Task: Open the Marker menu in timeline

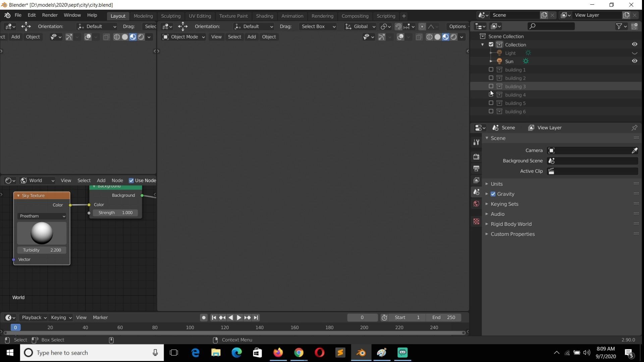Action: coord(100,317)
